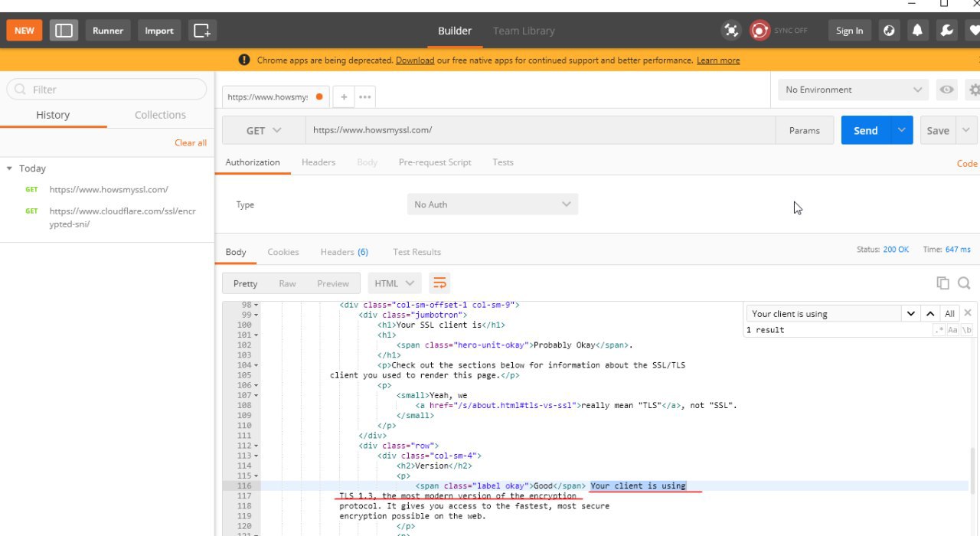The width and height of the screenshot is (980, 536).
Task: Click the notifications bell icon
Action: [x=916, y=31]
